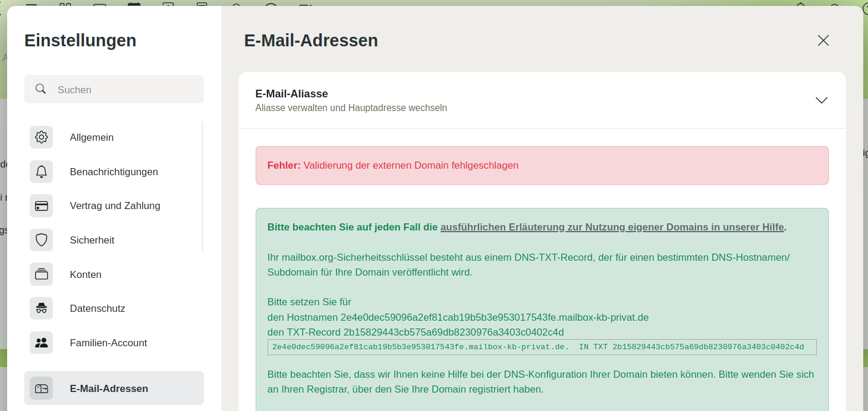Open the Konten stack icon

[x=41, y=274]
